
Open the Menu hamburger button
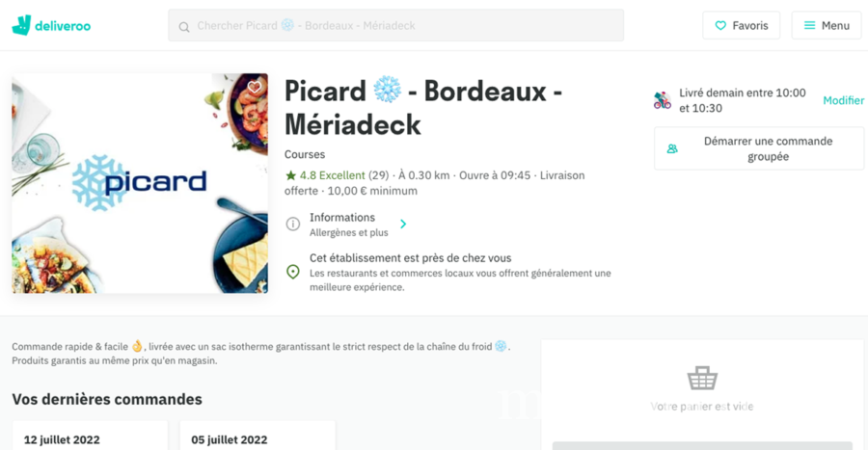pyautogui.click(x=827, y=26)
